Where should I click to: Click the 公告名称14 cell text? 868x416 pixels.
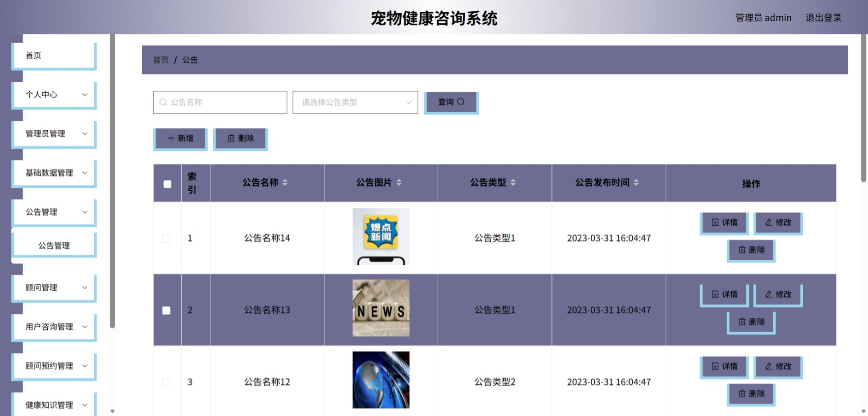267,238
